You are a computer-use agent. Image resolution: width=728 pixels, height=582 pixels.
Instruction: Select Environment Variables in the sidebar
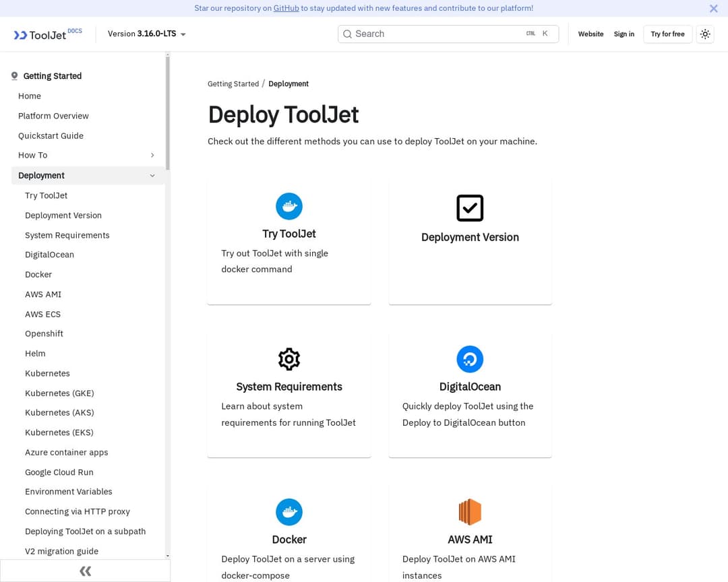pos(69,492)
